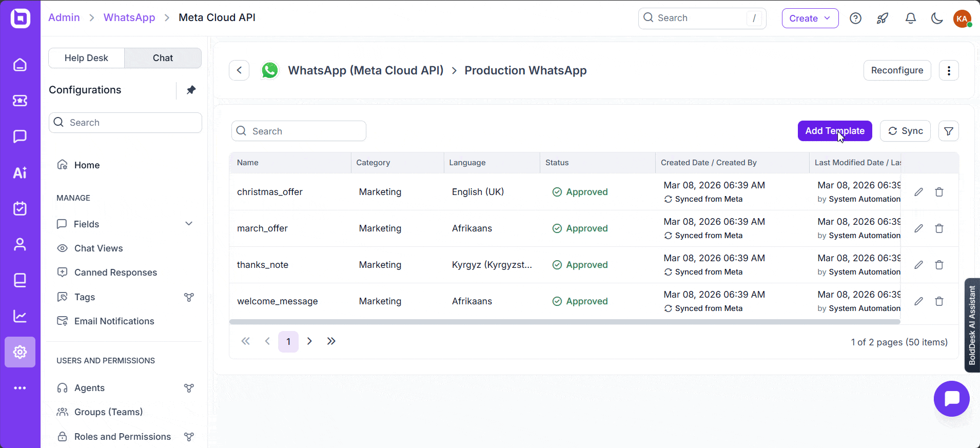
Task: Open the Home icon in left sidebar
Action: (20, 65)
